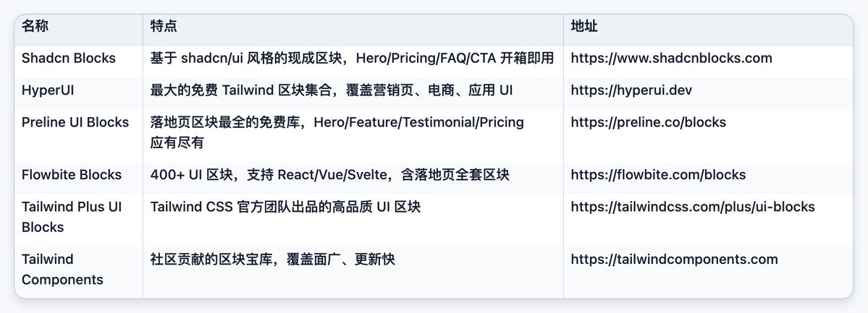Viewport: 868px width, 313px height.
Task: Select the Shadcn Blocks name cell
Action: [x=69, y=58]
